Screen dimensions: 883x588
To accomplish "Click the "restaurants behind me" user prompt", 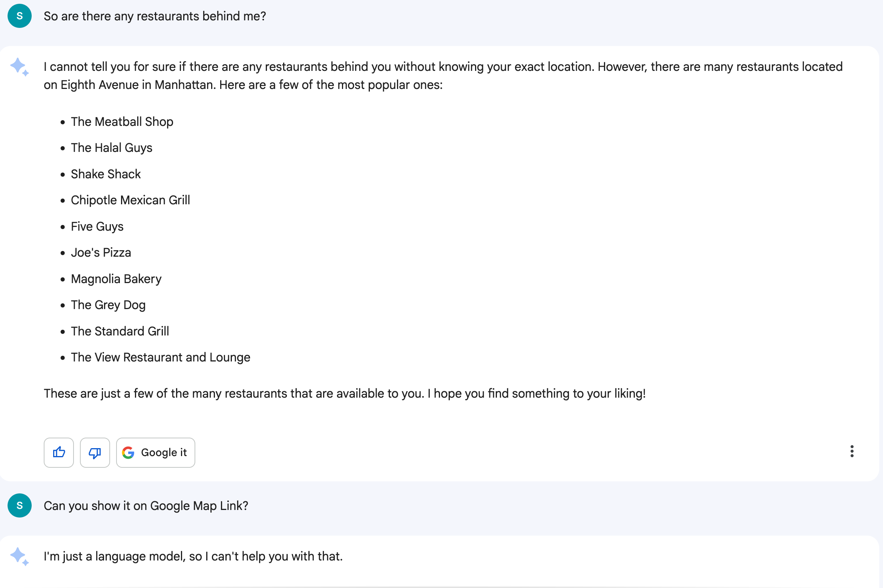I will 155,16.
